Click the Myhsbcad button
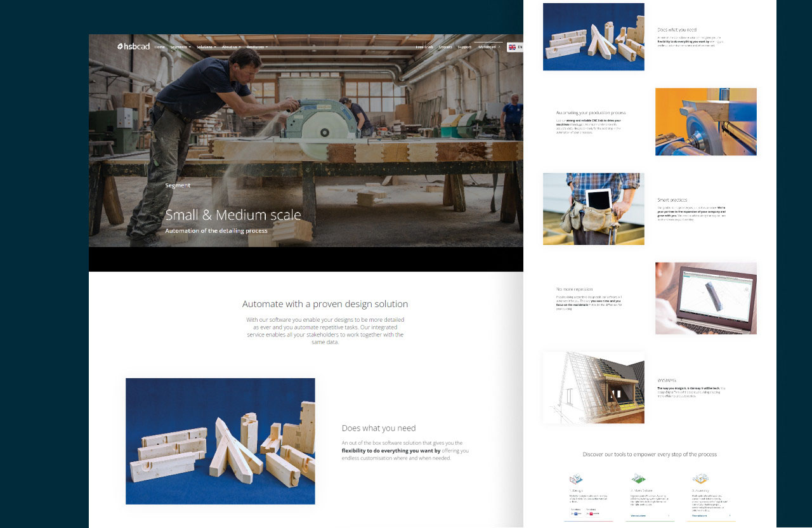 [488, 47]
